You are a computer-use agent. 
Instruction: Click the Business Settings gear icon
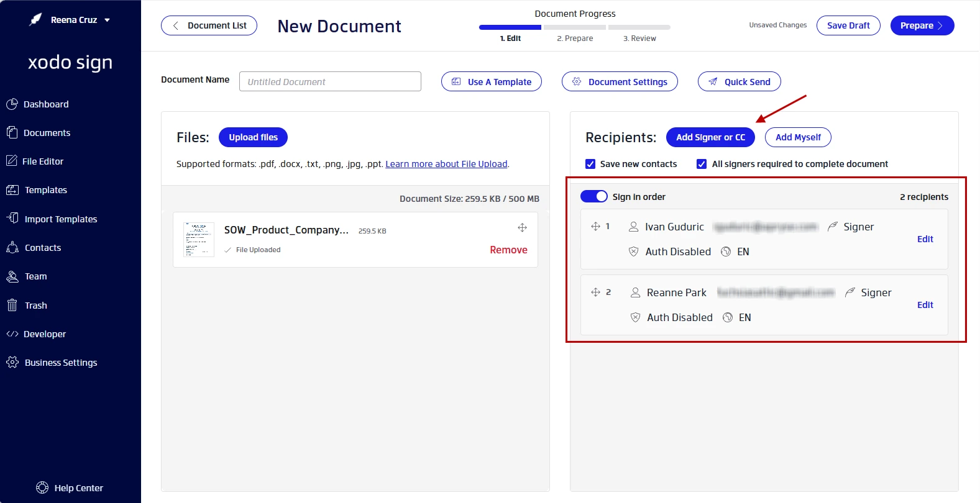coord(12,362)
